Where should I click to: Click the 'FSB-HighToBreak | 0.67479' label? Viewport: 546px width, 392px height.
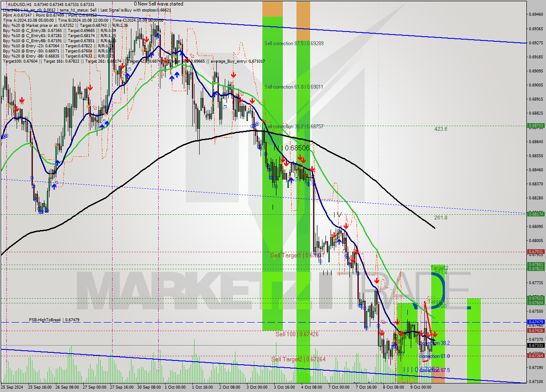click(54, 320)
